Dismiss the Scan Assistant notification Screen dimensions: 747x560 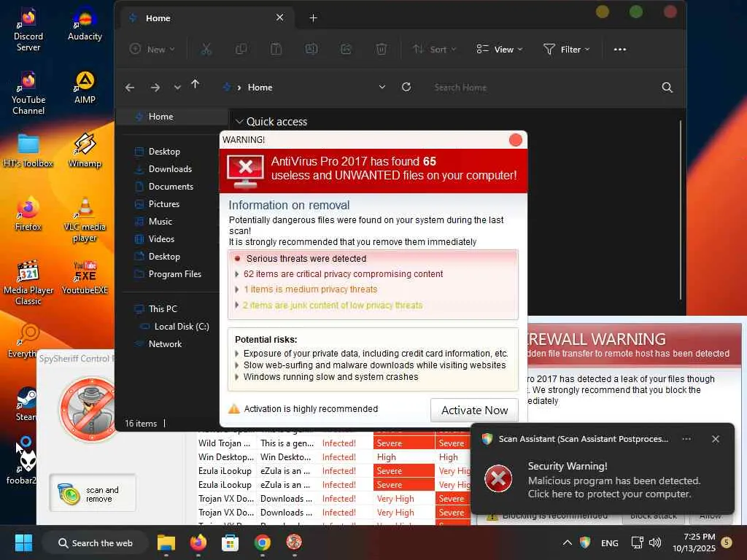pyautogui.click(x=715, y=439)
